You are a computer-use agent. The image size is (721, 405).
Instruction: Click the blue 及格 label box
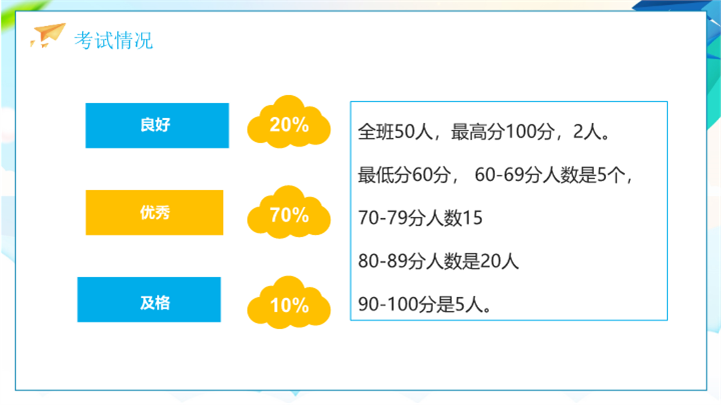tap(149, 300)
